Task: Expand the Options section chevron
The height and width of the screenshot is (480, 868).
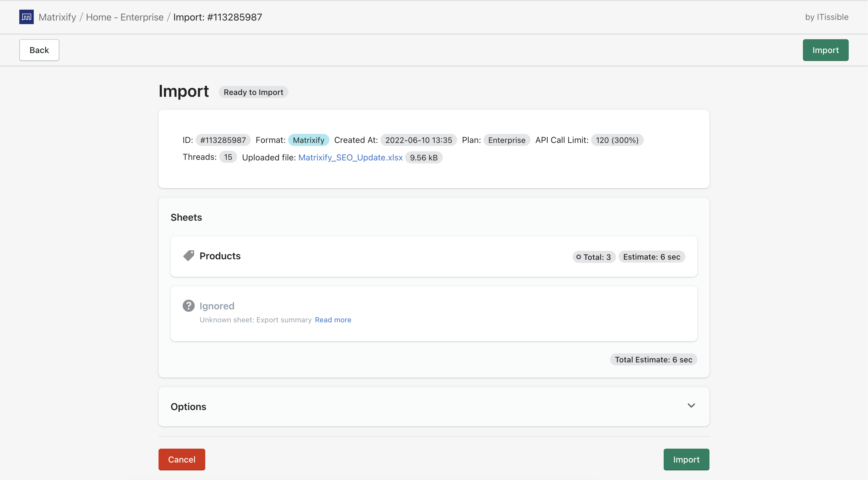Action: (691, 406)
